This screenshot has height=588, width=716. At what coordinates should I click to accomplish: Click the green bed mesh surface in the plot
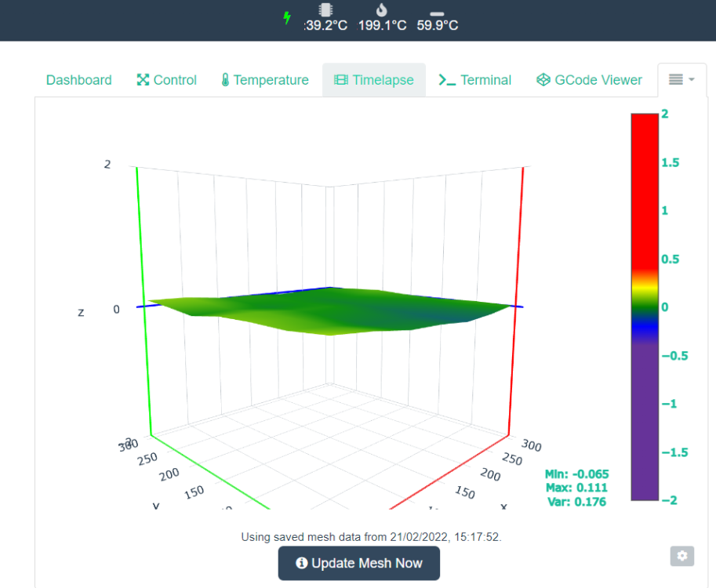(329, 310)
